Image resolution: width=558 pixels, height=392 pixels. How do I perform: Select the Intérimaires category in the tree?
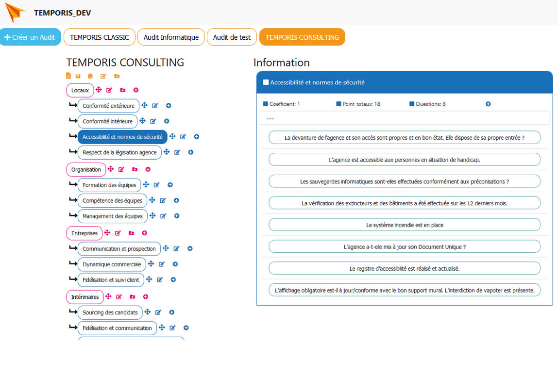(85, 297)
